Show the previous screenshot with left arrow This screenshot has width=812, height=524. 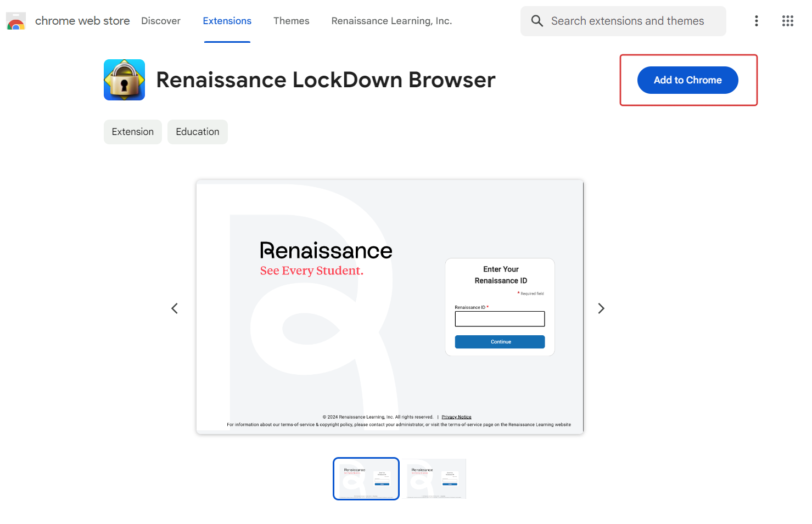click(175, 308)
